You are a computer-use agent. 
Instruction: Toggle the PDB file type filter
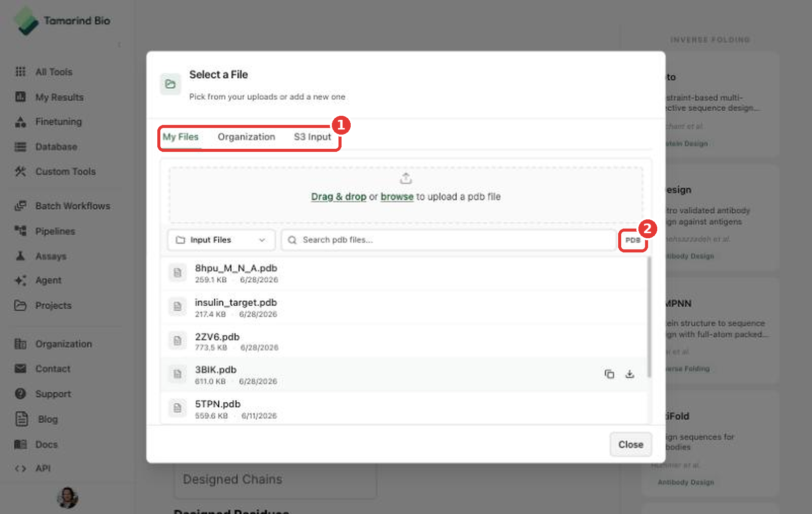[x=633, y=240]
